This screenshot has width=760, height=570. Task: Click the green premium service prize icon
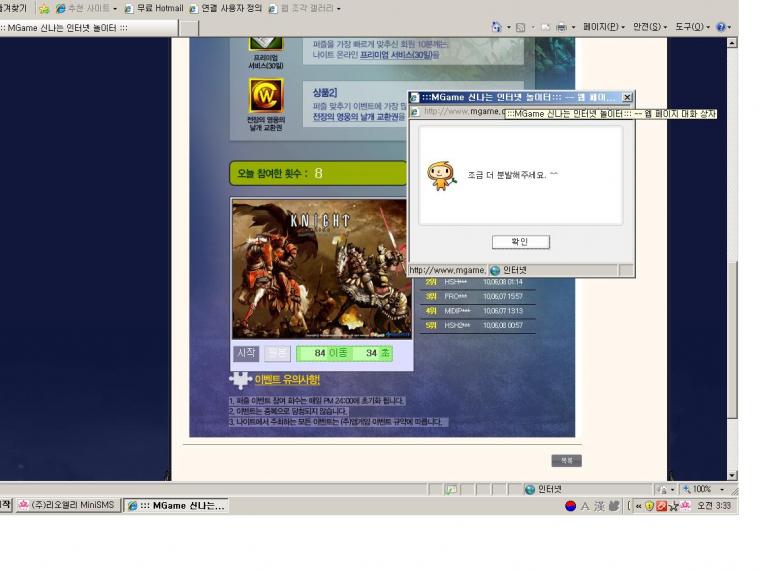[266, 44]
